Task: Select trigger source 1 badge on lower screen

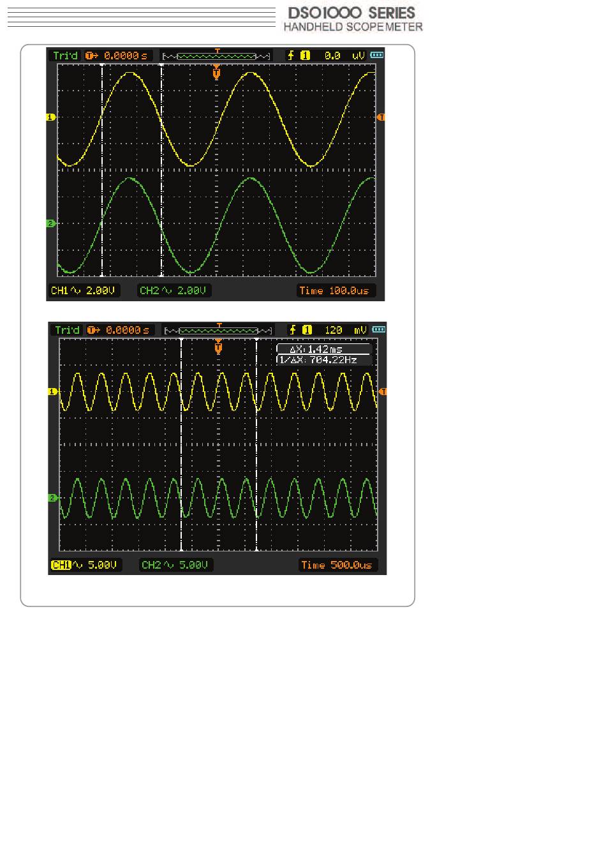Action: (307, 330)
